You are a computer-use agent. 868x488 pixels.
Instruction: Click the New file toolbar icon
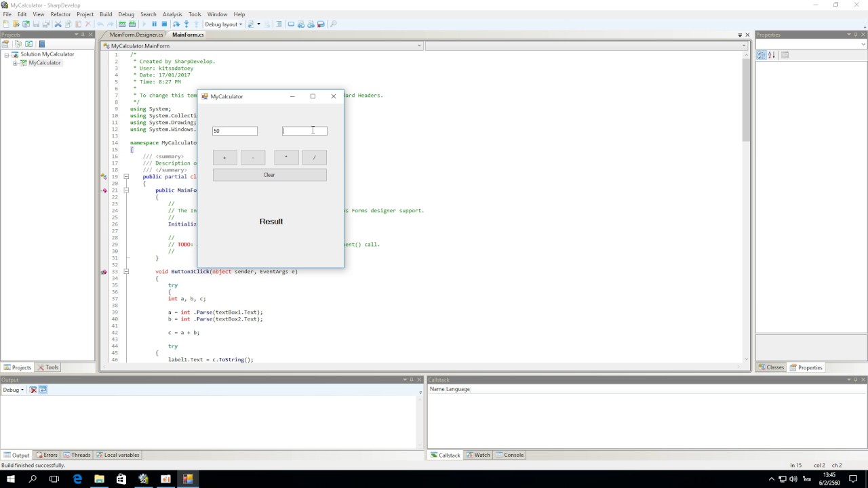click(x=6, y=24)
